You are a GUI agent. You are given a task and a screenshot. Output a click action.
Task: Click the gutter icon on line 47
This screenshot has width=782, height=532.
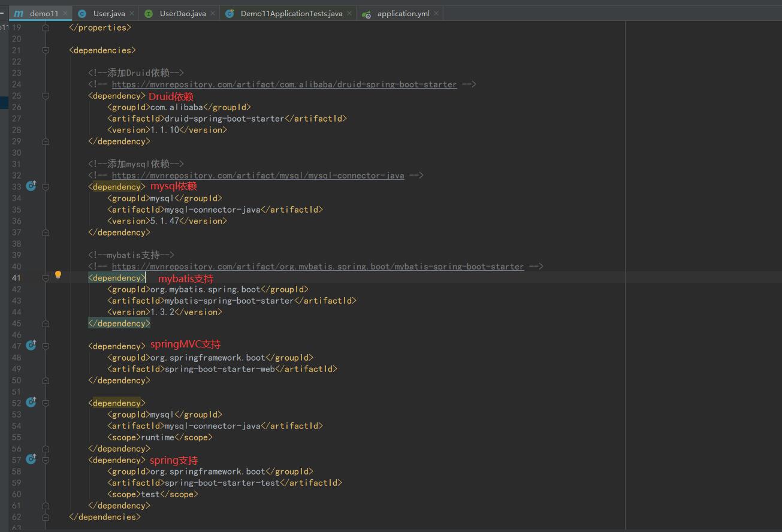tap(31, 346)
